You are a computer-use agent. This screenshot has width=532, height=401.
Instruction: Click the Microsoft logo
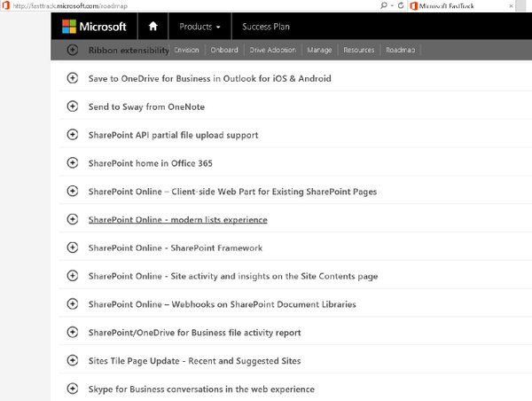coord(94,27)
